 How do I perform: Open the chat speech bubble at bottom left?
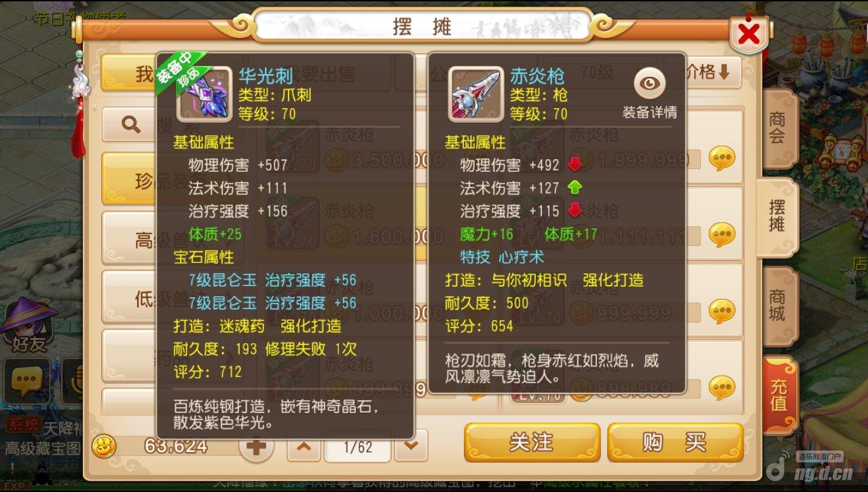pyautogui.click(x=26, y=382)
